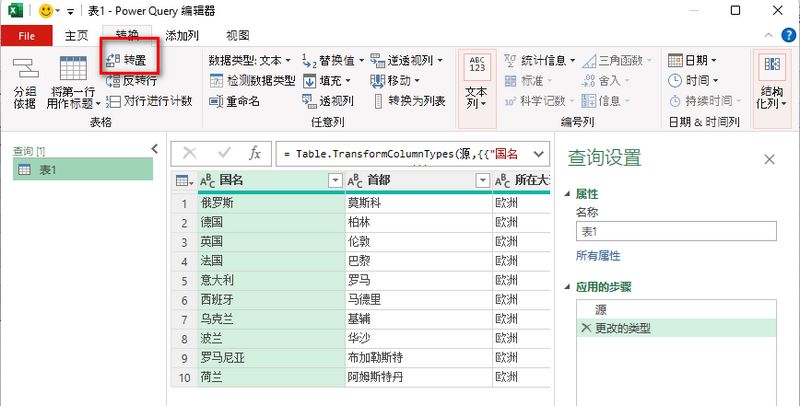This screenshot has height=406, width=800.
Task: Open the quick access toolbar dropdown
Action: click(x=70, y=11)
